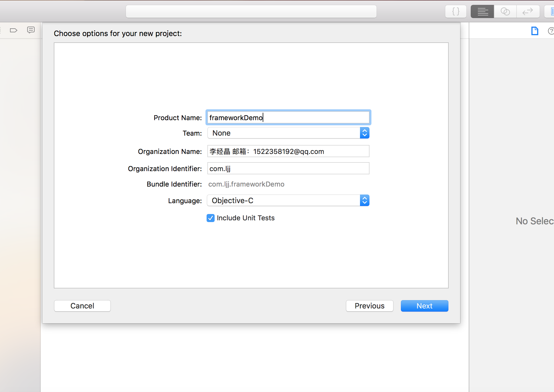Select the Standard editor button

pos(482,12)
